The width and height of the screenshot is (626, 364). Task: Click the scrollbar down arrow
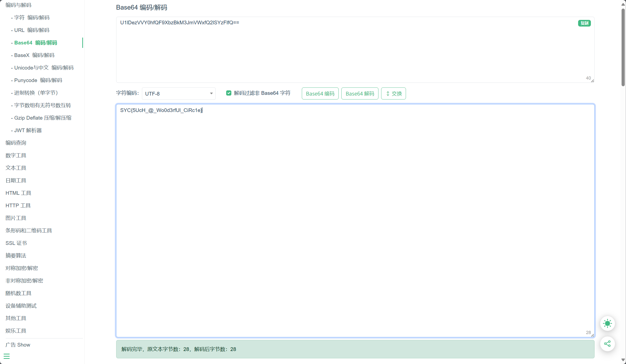[x=623, y=360]
